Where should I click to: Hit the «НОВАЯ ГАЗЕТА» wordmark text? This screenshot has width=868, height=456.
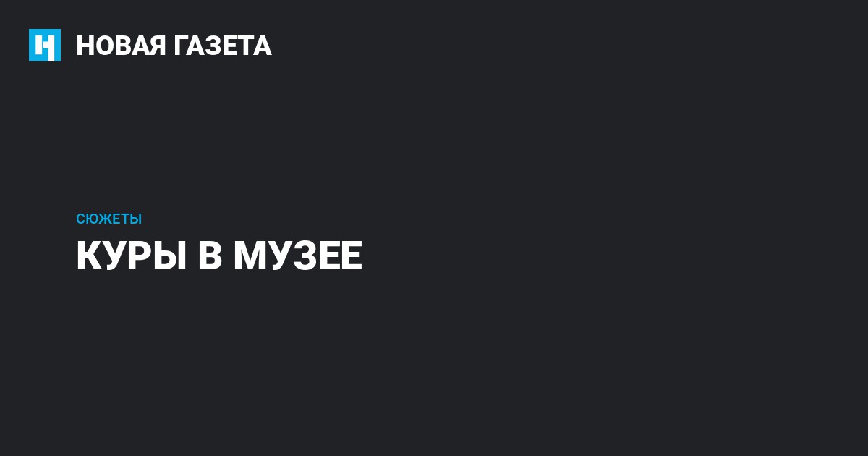(x=174, y=46)
